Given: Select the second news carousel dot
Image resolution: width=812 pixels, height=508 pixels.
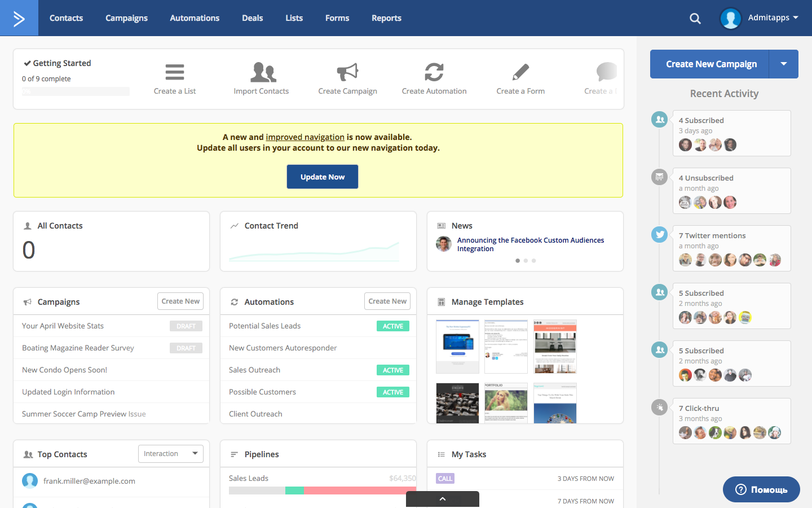Looking at the screenshot, I should (x=526, y=261).
